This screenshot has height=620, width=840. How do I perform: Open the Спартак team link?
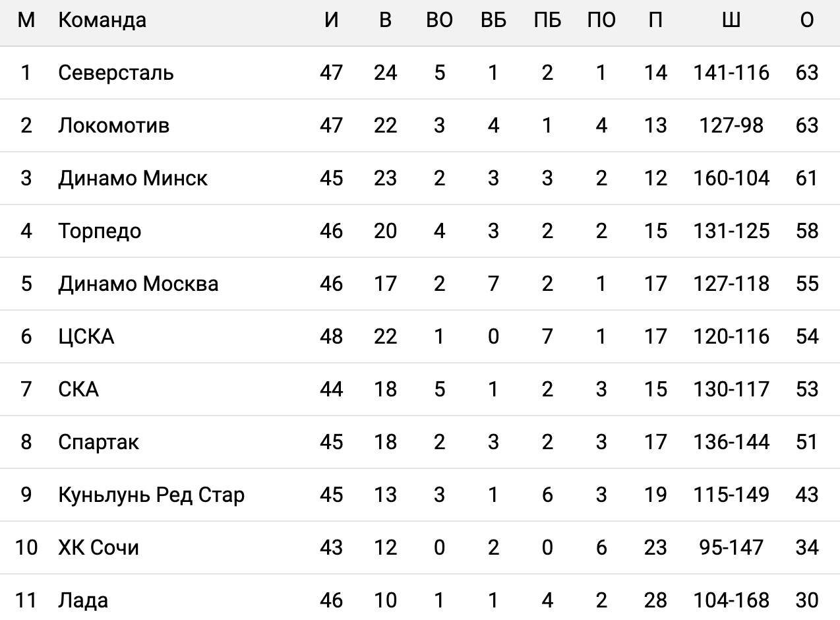click(x=98, y=442)
